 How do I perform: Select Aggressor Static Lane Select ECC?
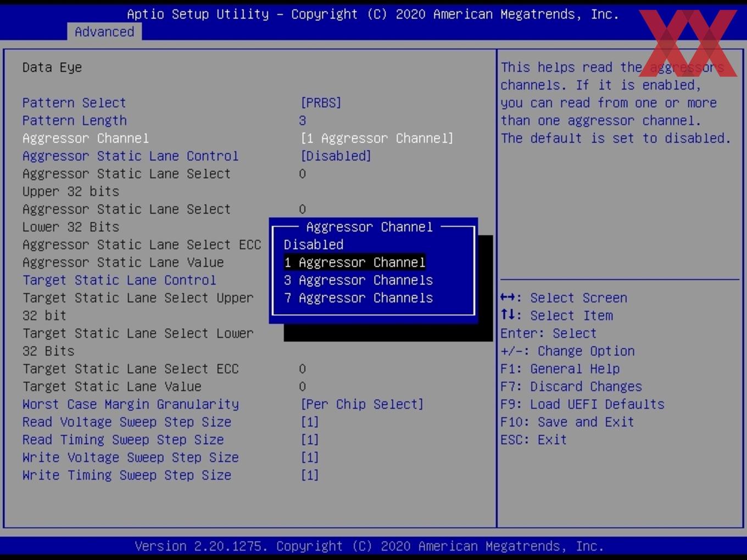(142, 245)
